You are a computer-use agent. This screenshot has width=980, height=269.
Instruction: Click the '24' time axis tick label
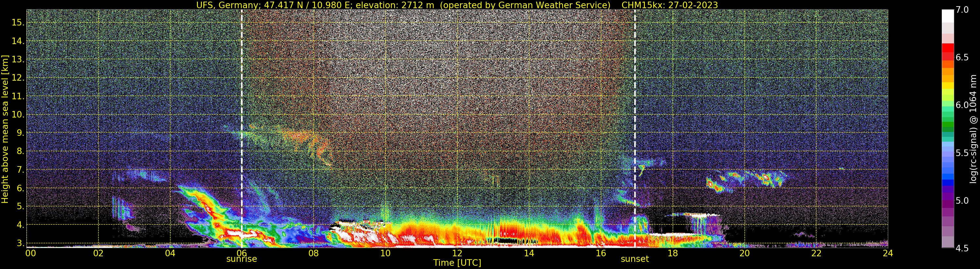click(888, 253)
